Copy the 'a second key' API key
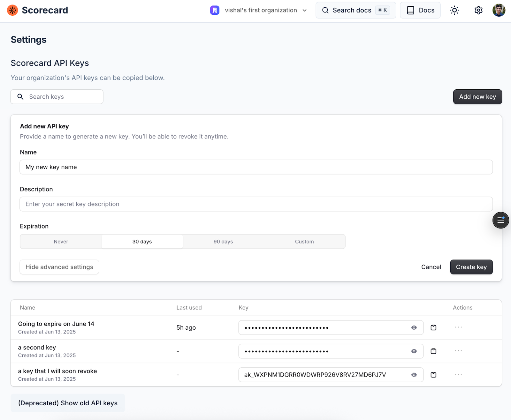 pyautogui.click(x=433, y=351)
